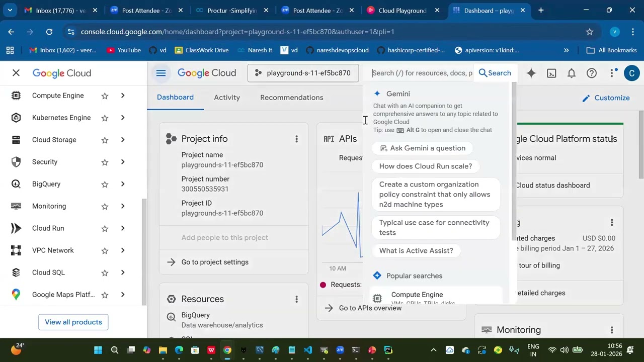The height and width of the screenshot is (362, 644).
Task: Click the VPC Network icon
Action: pyautogui.click(x=16, y=250)
